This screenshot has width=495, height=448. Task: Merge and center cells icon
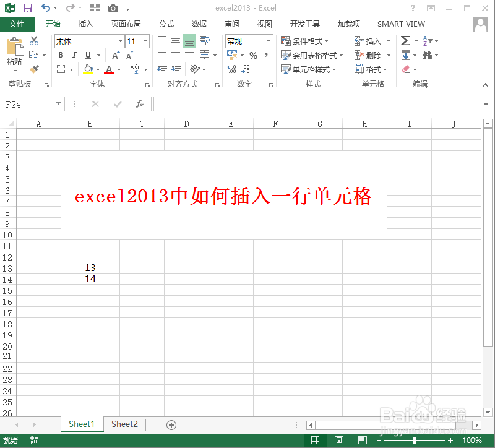[205, 55]
